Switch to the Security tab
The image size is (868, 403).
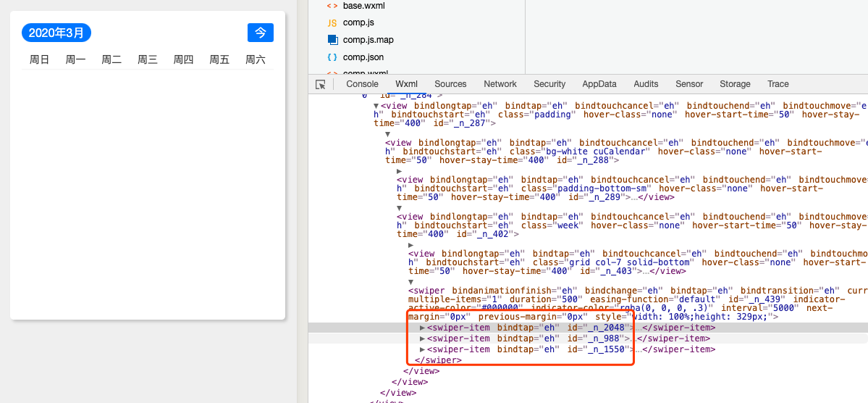click(549, 84)
